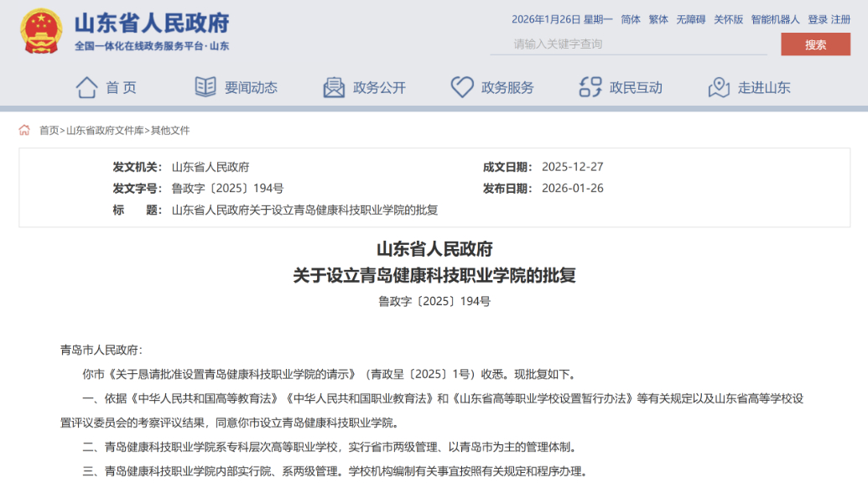This screenshot has width=868, height=488.
Task: Switch the site to 简体 Chinese
Action: [x=630, y=19]
